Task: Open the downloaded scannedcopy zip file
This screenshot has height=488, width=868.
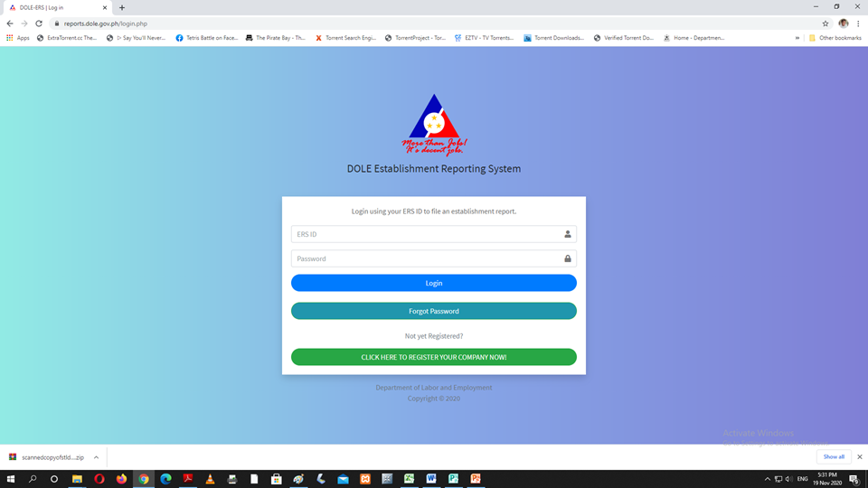Action: 47,457
